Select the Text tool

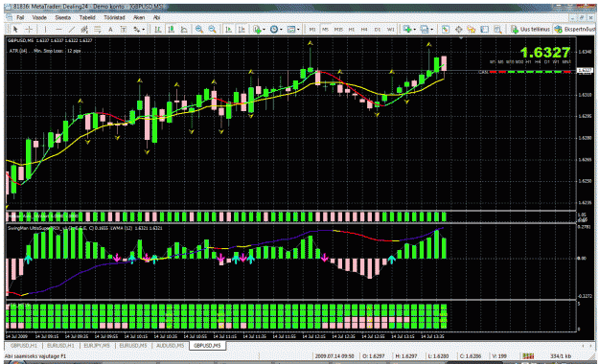coord(110,30)
